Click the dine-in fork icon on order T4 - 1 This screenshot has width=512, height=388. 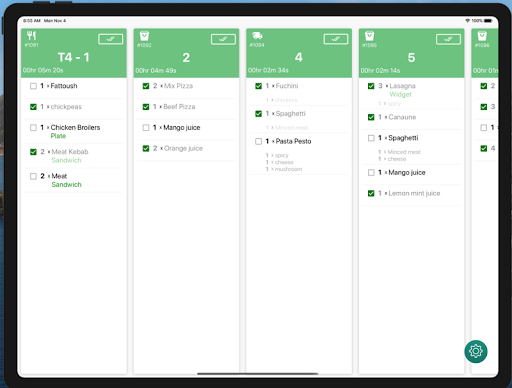pyautogui.click(x=31, y=35)
